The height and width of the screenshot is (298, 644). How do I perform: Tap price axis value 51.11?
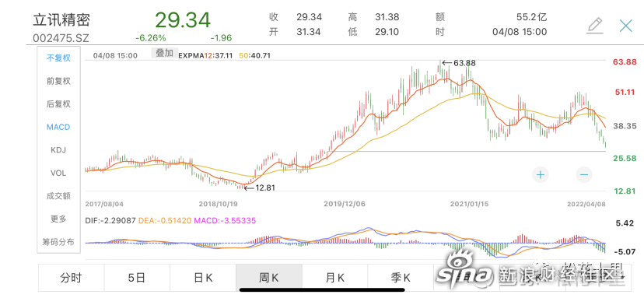tap(625, 93)
